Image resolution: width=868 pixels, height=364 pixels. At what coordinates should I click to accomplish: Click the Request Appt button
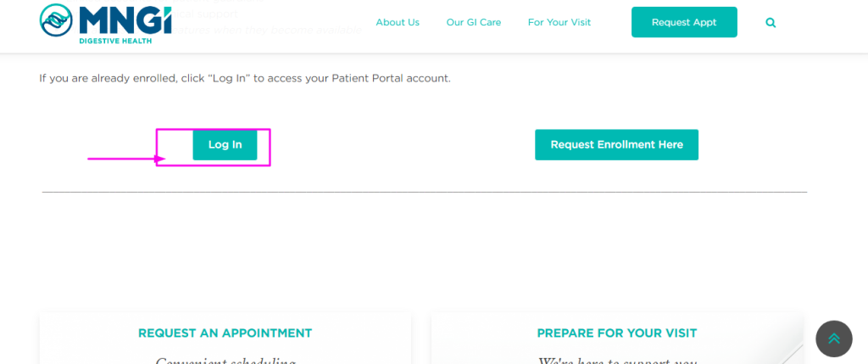[684, 22]
